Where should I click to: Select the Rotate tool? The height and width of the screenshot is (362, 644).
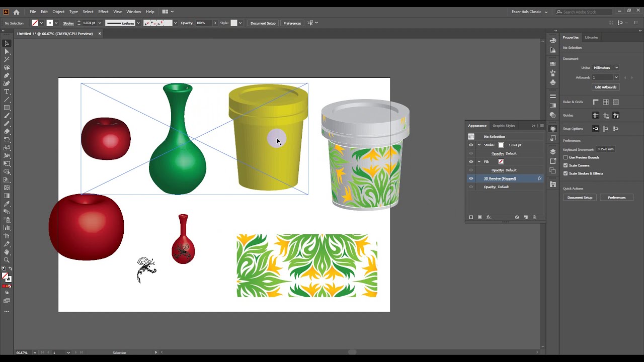point(7,140)
